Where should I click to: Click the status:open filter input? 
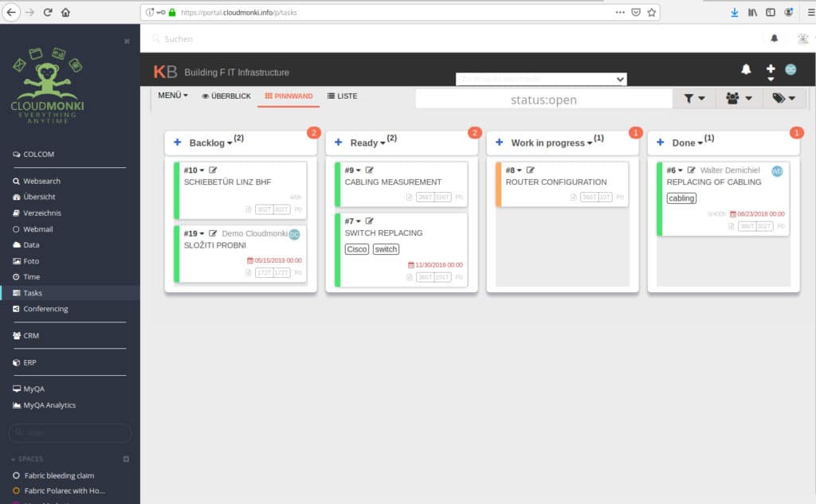click(x=543, y=99)
